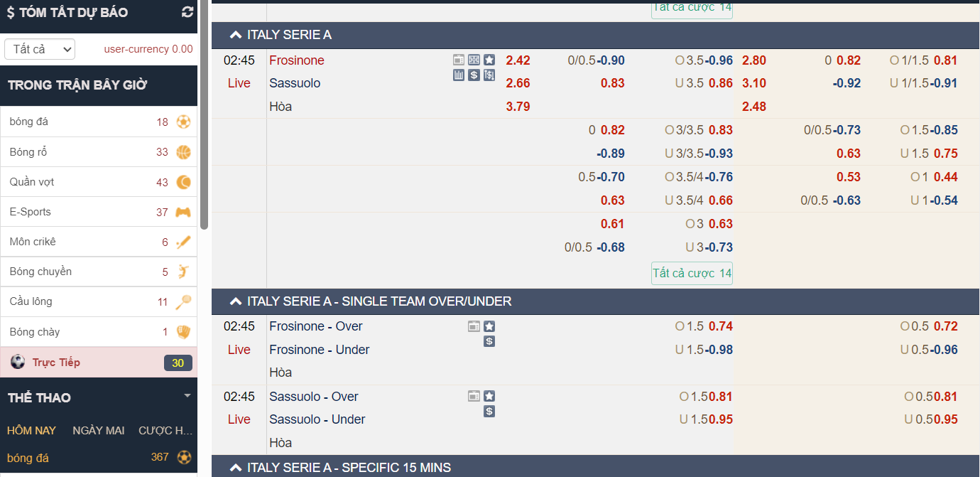The height and width of the screenshot is (477, 980).
Task: Expand the Thể Thao section arrow
Action: [x=187, y=396]
